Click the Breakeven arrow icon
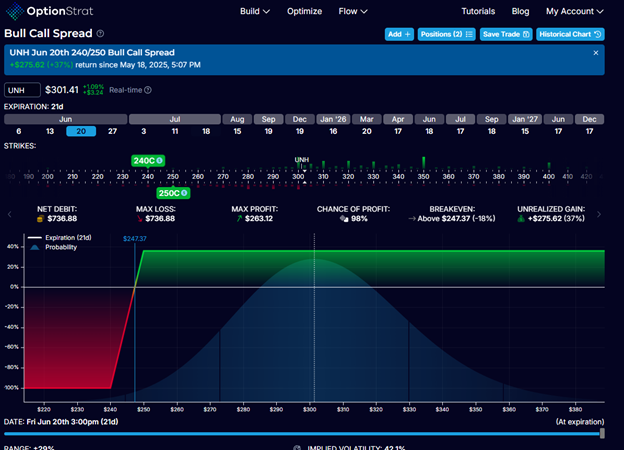 point(411,219)
